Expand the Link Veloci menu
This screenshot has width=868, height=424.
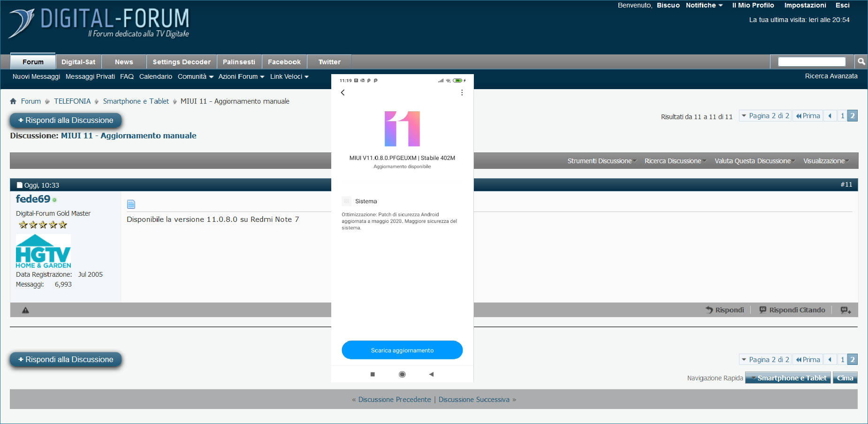[x=289, y=76]
